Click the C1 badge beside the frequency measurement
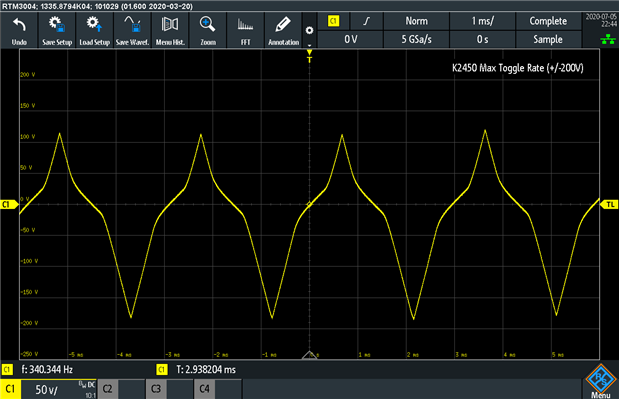The height and width of the screenshot is (399, 619). tap(7, 369)
